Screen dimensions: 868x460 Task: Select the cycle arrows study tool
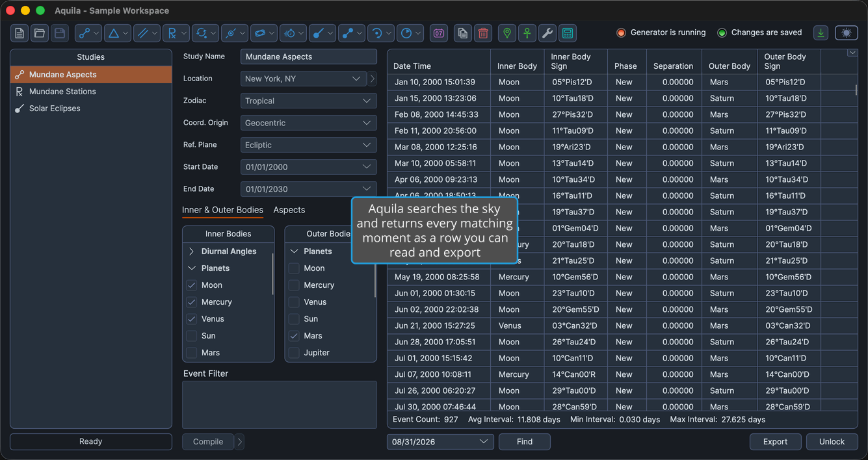201,33
